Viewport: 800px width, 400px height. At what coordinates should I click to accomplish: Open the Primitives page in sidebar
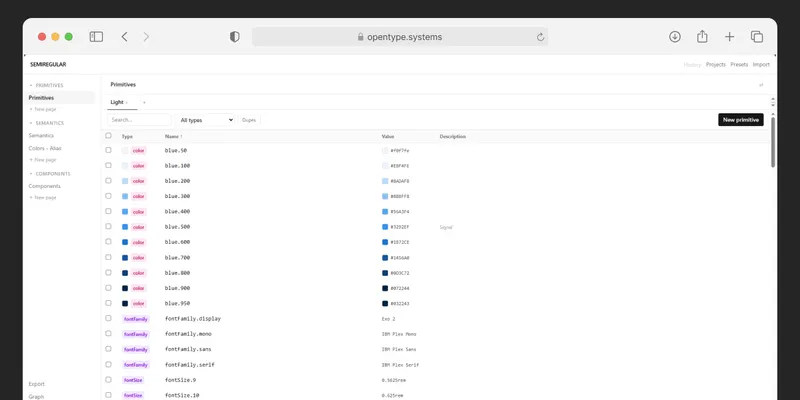coord(60,97)
